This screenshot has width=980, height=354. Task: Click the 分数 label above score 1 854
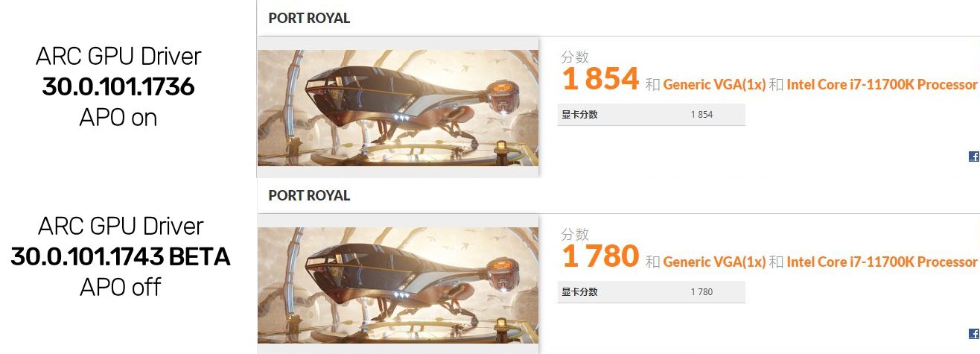click(575, 57)
